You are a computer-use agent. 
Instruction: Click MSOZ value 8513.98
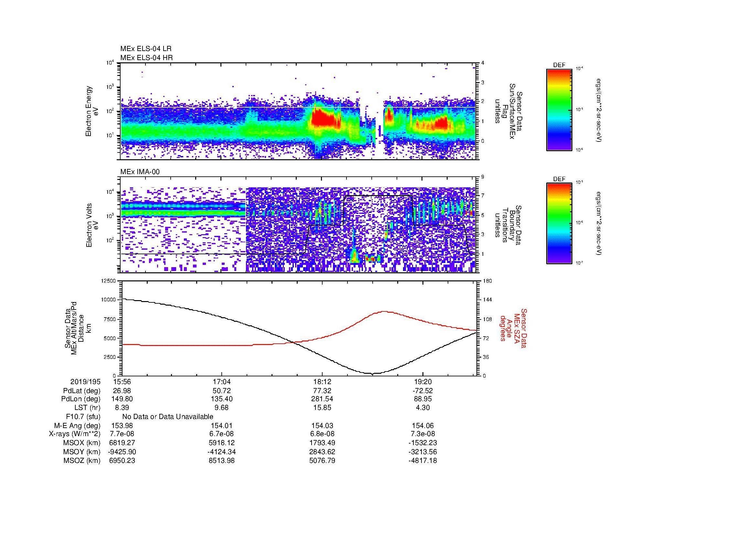click(x=222, y=461)
